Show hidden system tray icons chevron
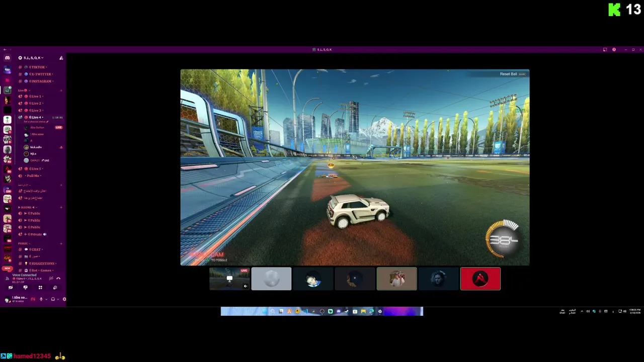The width and height of the screenshot is (644, 362). click(582, 311)
